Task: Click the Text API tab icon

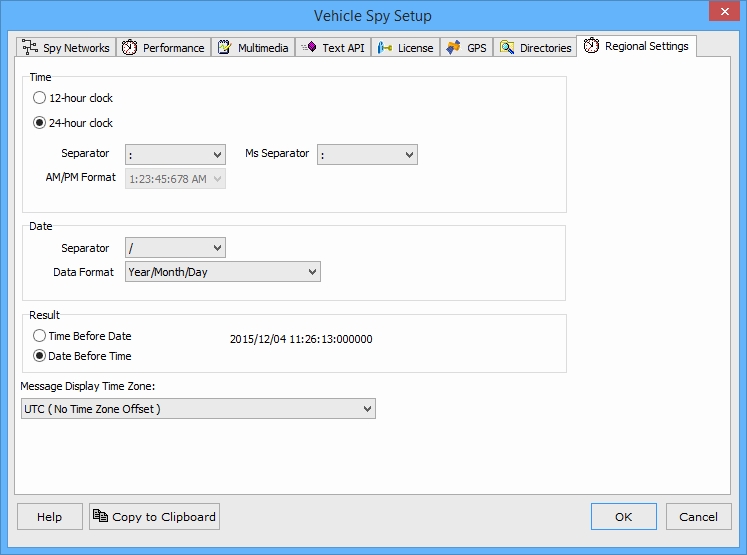Action: [x=308, y=48]
